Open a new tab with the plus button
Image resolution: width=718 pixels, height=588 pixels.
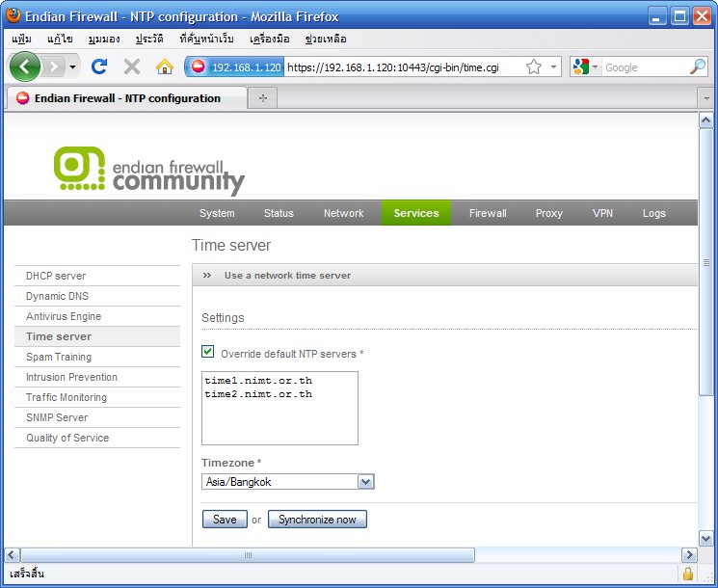tap(262, 97)
